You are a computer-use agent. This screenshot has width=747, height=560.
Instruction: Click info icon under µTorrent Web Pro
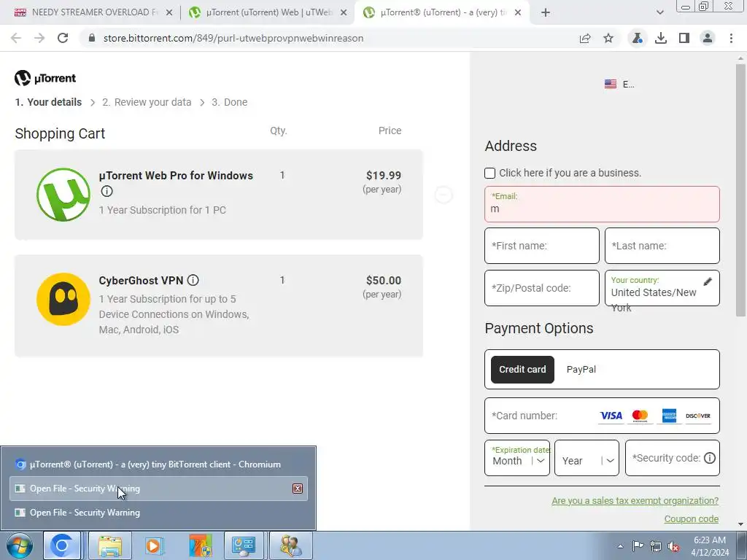pos(107,191)
